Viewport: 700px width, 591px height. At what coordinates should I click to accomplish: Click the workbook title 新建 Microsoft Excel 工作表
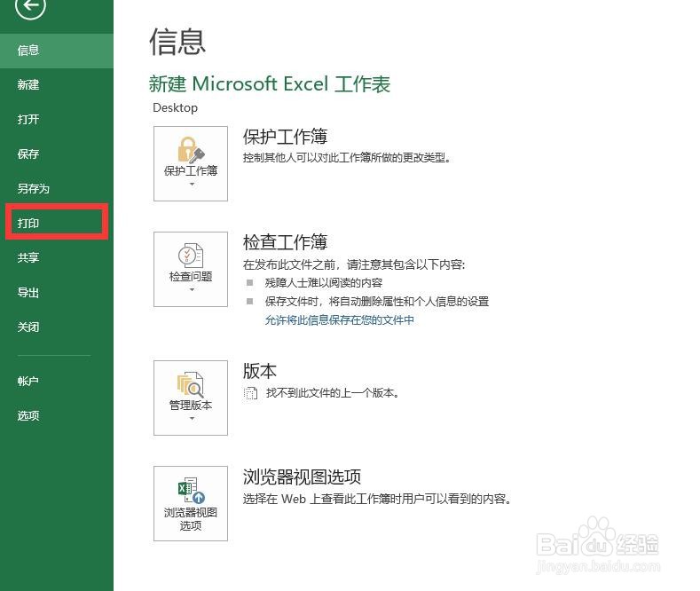(270, 84)
